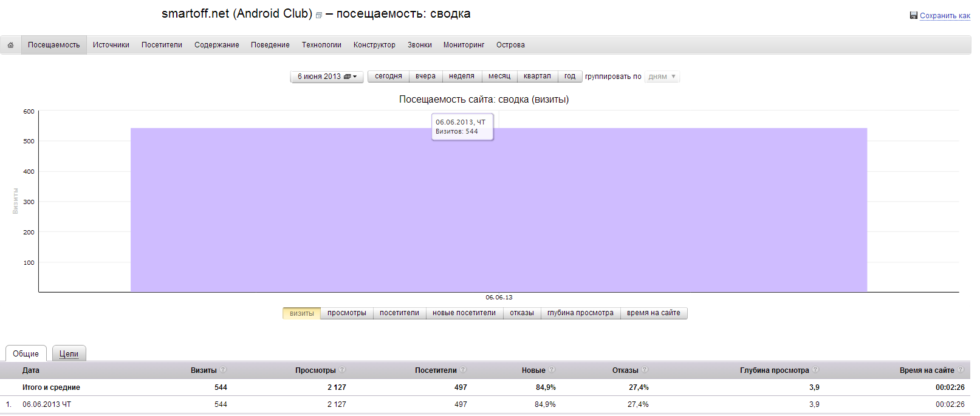Sort table by Просмотры column header
This screenshot has width=980, height=416.
315,370
